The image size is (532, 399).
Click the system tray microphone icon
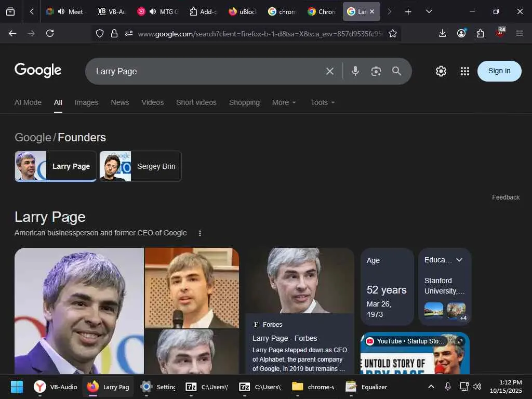pyautogui.click(x=447, y=387)
